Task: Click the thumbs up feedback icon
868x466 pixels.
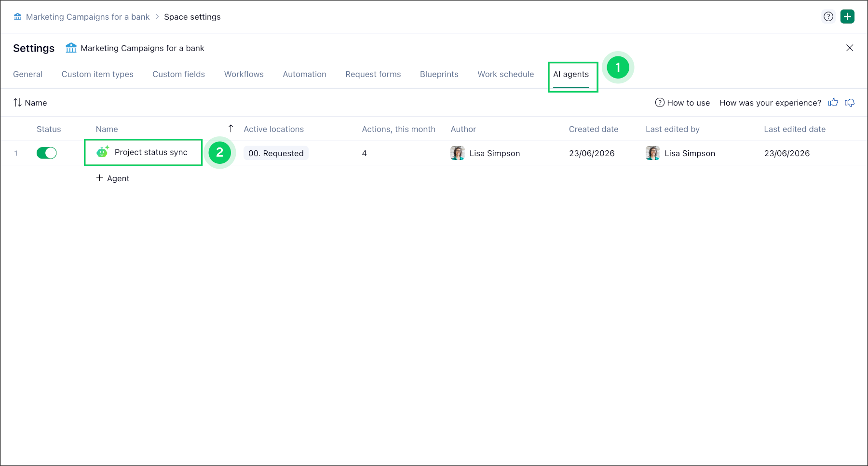Action: (833, 103)
